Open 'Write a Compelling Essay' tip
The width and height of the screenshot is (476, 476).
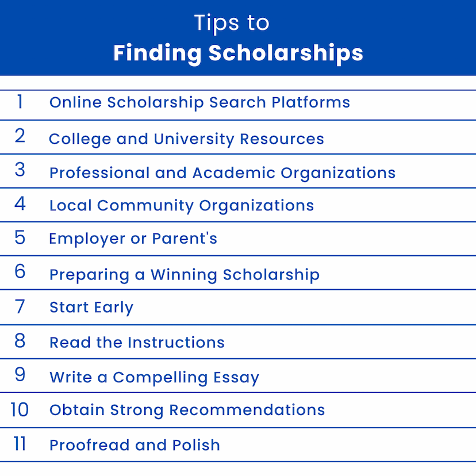[154, 378]
